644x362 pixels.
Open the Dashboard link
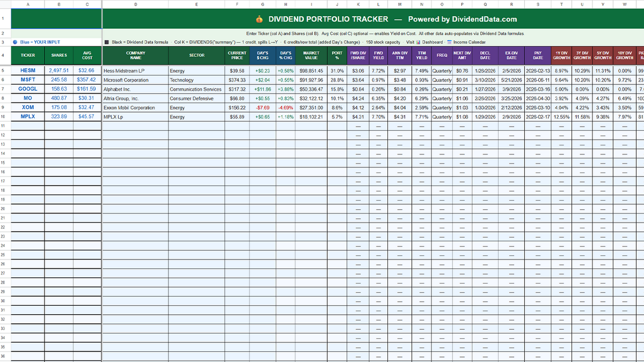coord(432,42)
